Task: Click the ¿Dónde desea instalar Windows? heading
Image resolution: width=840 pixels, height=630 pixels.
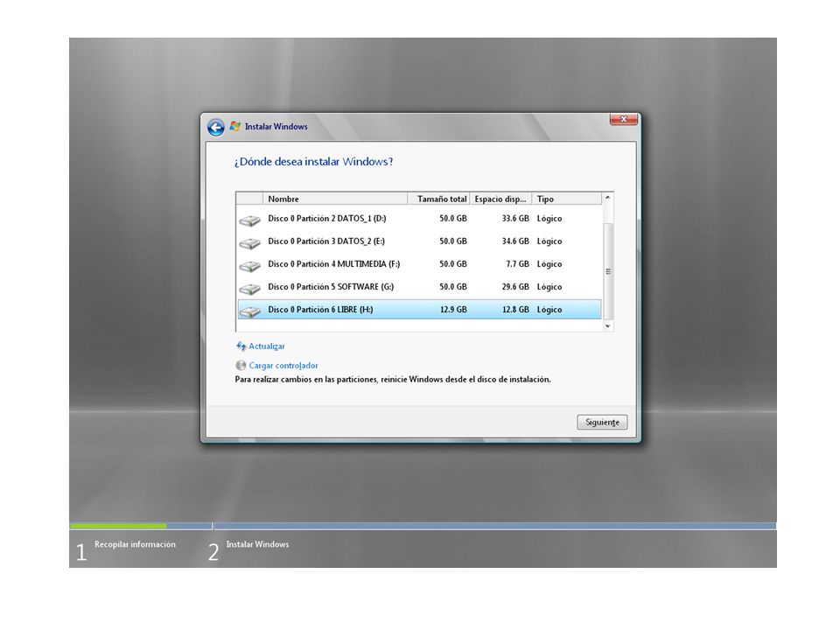Action: [x=313, y=162]
